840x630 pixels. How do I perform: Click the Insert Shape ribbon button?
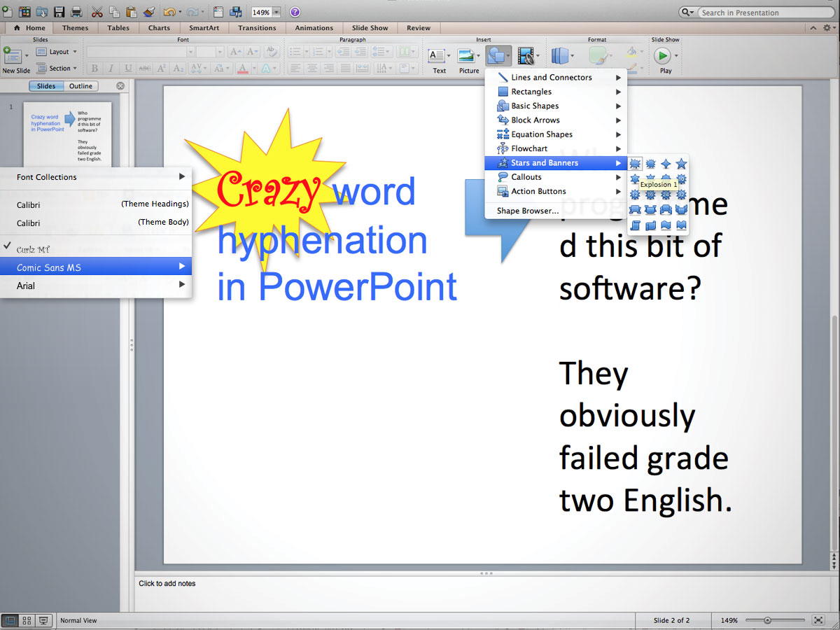498,56
